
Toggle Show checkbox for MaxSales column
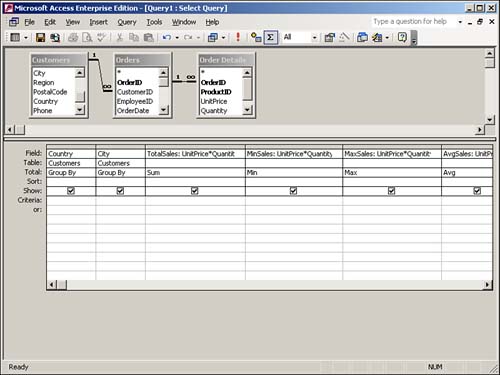click(392, 191)
